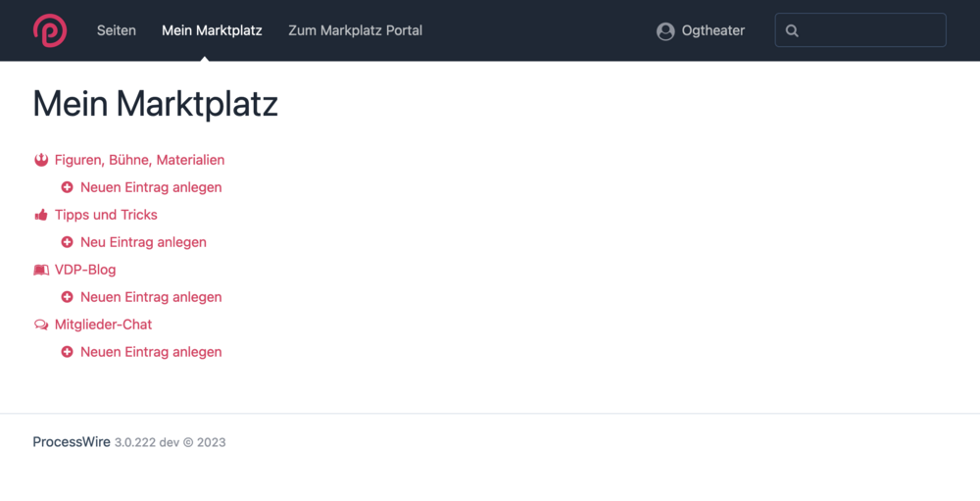Viewport: 980px width, 501px height.
Task: Open the Ogtheater user menu
Action: click(x=712, y=30)
